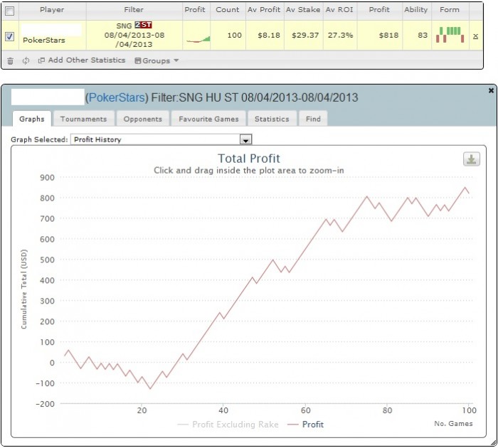Sort by Filter column header
This screenshot has height=448, width=498.
(134, 10)
